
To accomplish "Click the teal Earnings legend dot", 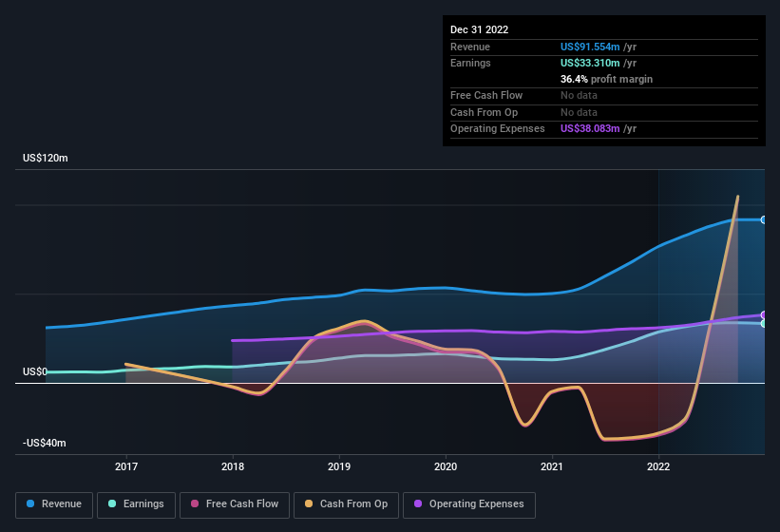I will (x=113, y=503).
